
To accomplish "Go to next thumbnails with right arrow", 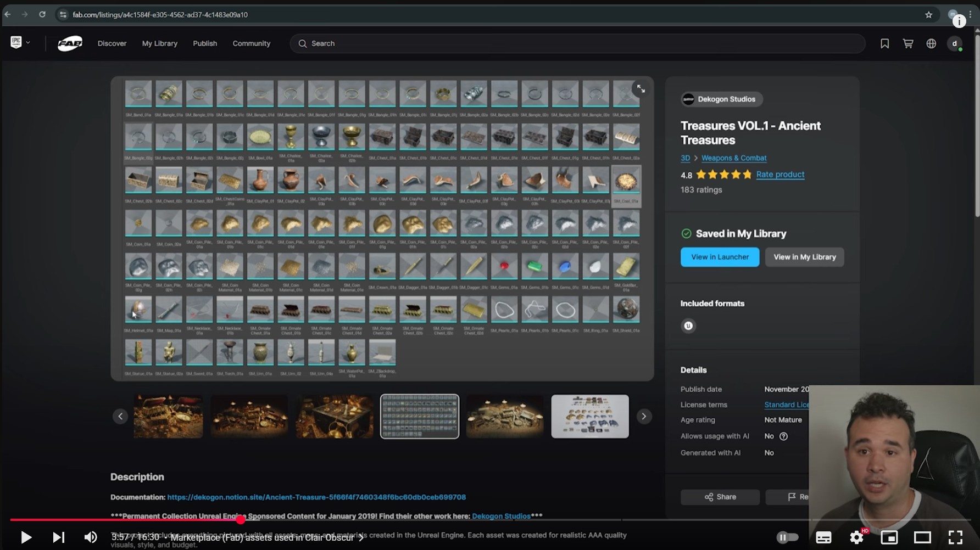I will click(644, 417).
